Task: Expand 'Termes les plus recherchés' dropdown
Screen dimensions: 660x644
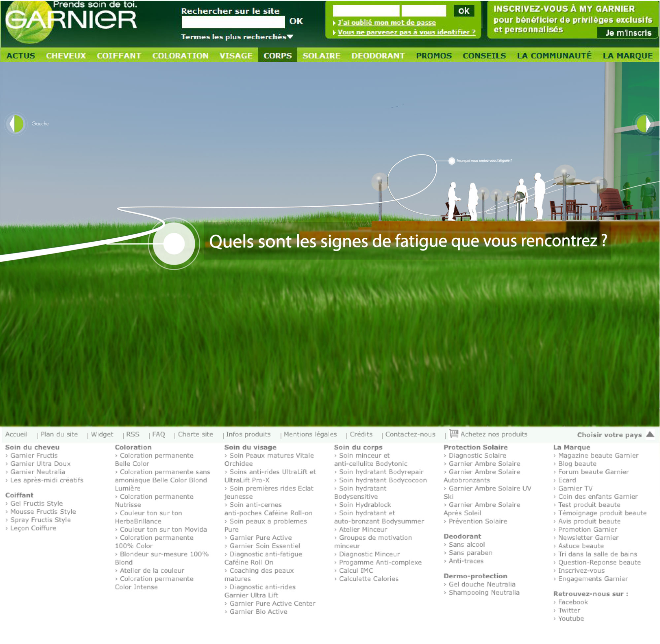Action: tap(237, 37)
